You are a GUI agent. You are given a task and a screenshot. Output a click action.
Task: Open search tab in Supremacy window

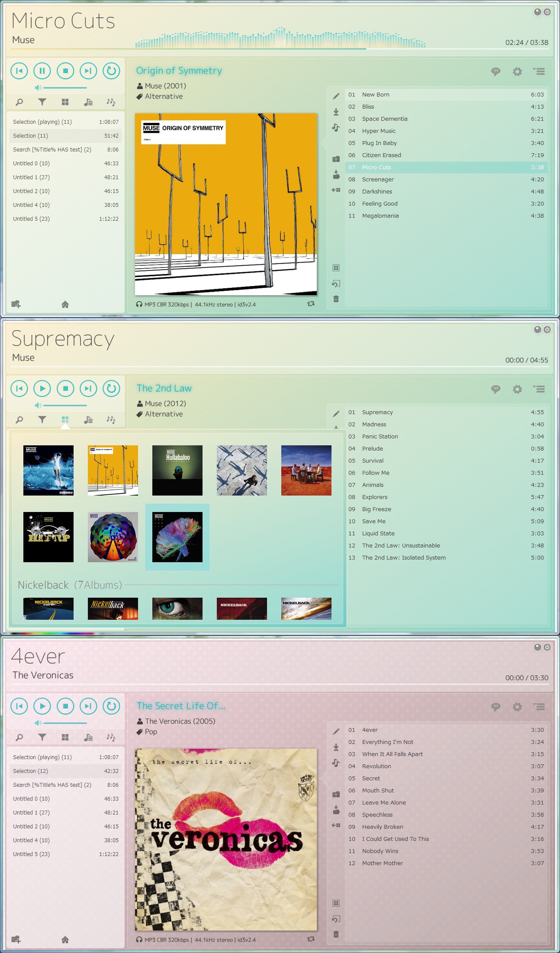click(x=19, y=420)
